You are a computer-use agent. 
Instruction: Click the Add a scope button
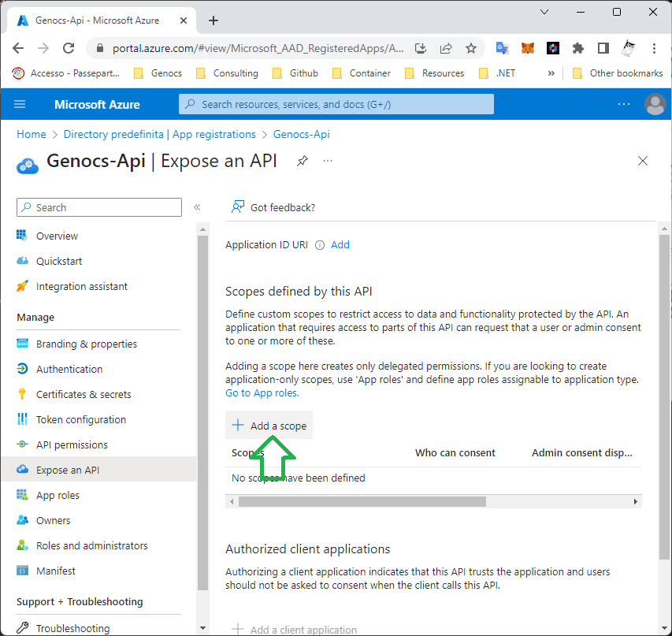coord(269,426)
